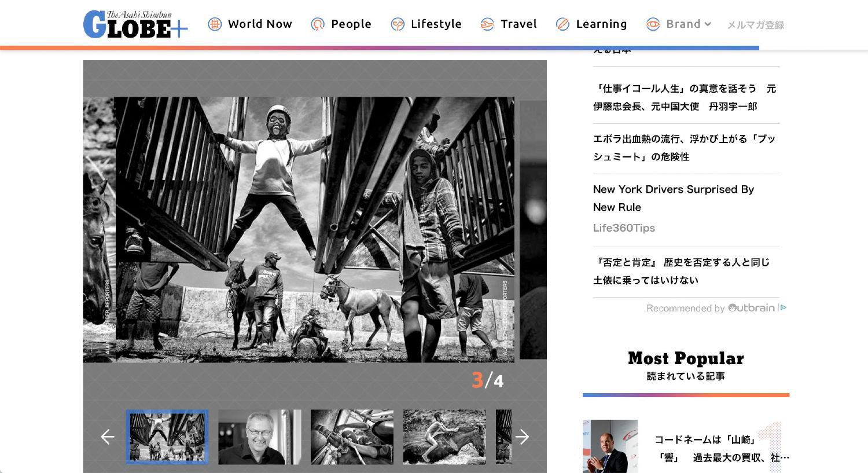Open article 「仕事イコール人生」の真意を話そう

(x=685, y=97)
